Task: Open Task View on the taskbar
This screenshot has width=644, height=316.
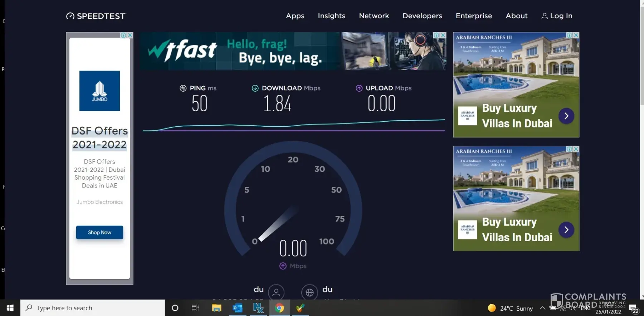Action: [x=195, y=308]
